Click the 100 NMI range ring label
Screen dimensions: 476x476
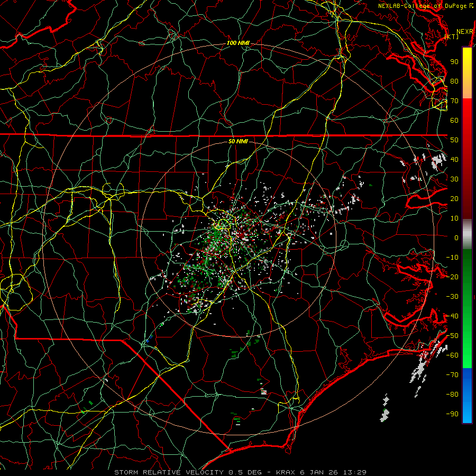coord(238,43)
